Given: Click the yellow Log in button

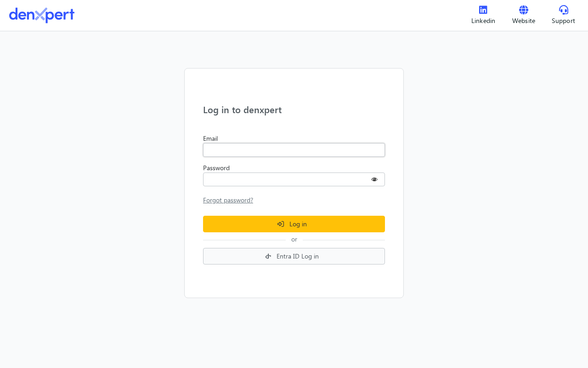Looking at the screenshot, I should click(294, 224).
